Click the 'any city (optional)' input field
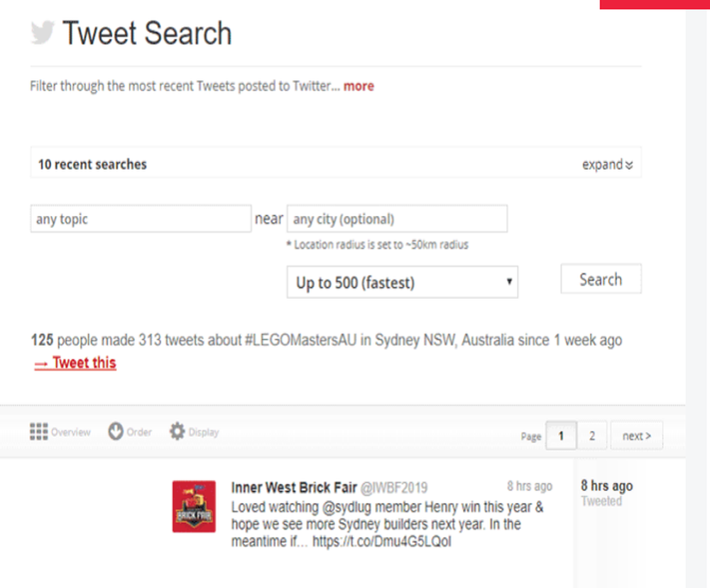710x588 pixels. click(x=397, y=219)
